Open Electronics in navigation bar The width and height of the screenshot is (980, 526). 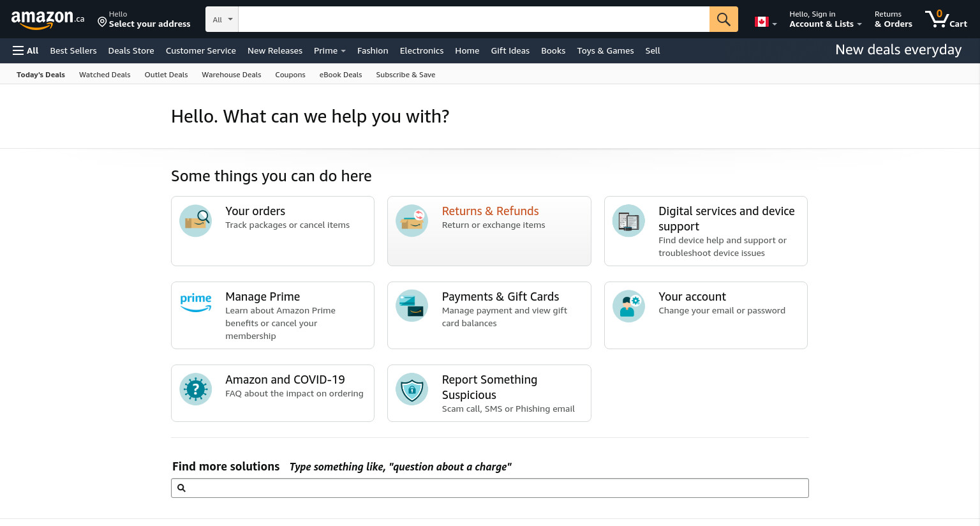(422, 50)
